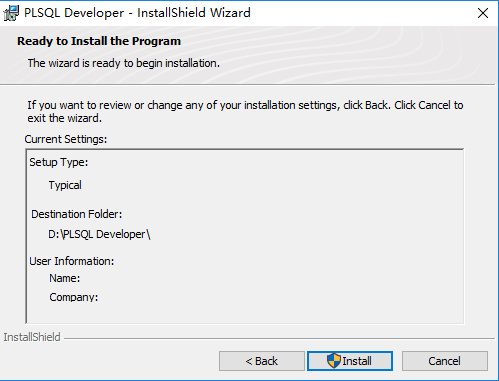The image size is (499, 381).
Task: Click the Ready to Install the Program heading
Action: click(x=99, y=41)
